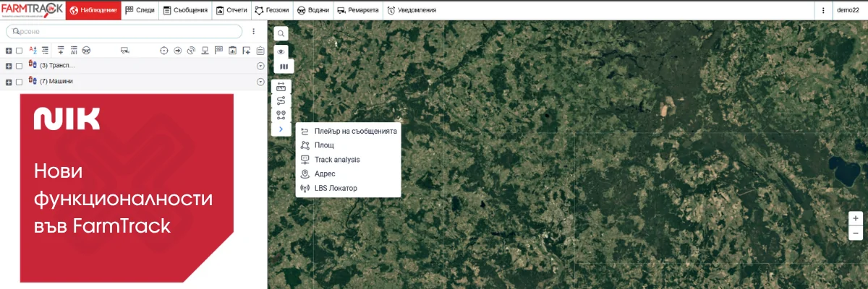Toggle map visibility eye button

coord(281,52)
